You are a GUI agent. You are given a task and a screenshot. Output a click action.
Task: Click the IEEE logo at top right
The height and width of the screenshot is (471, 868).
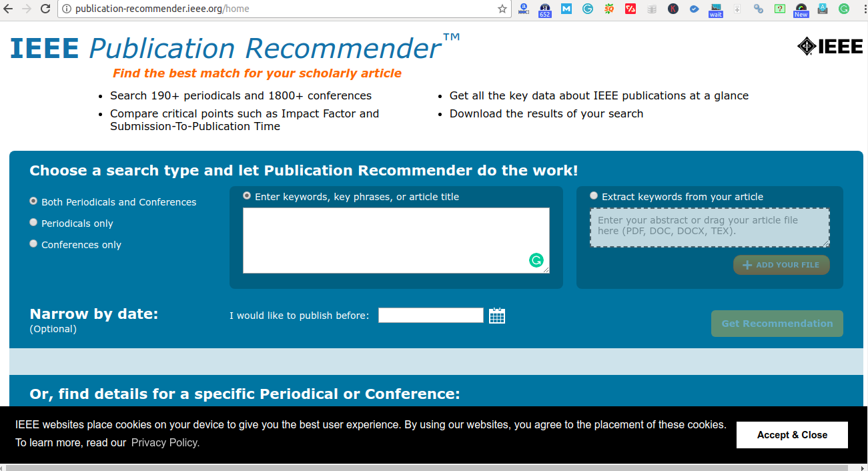(830, 46)
